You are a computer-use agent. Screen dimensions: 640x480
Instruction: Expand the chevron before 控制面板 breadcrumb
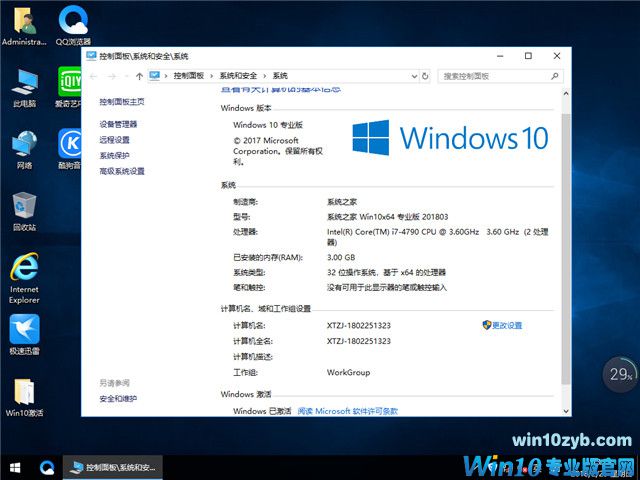[166, 76]
